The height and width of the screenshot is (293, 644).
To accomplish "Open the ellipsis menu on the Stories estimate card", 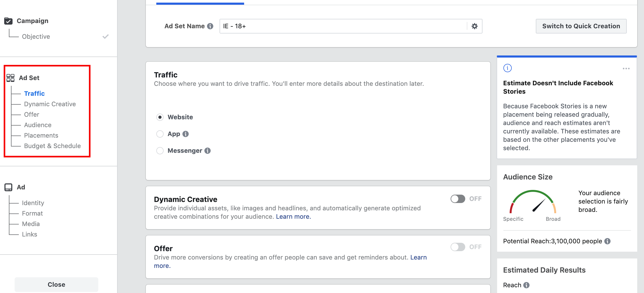I will point(626,68).
